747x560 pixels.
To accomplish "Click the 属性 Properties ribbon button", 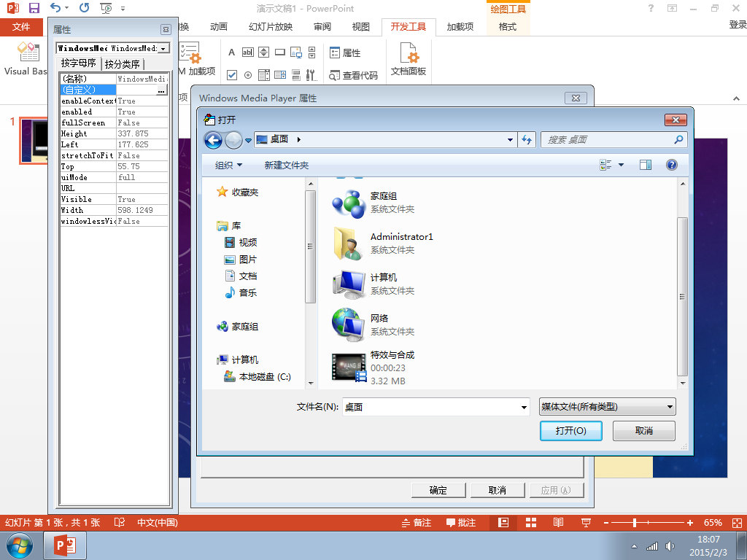I will coord(345,52).
